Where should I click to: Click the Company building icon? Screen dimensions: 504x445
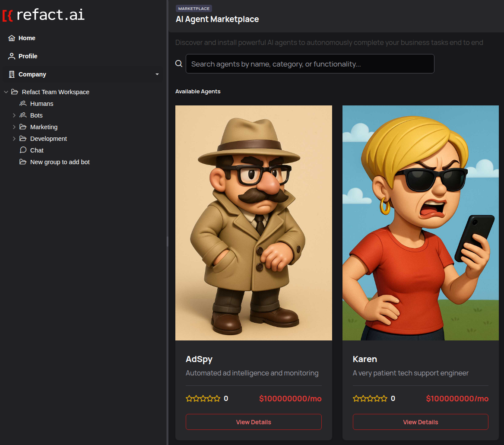[12, 74]
